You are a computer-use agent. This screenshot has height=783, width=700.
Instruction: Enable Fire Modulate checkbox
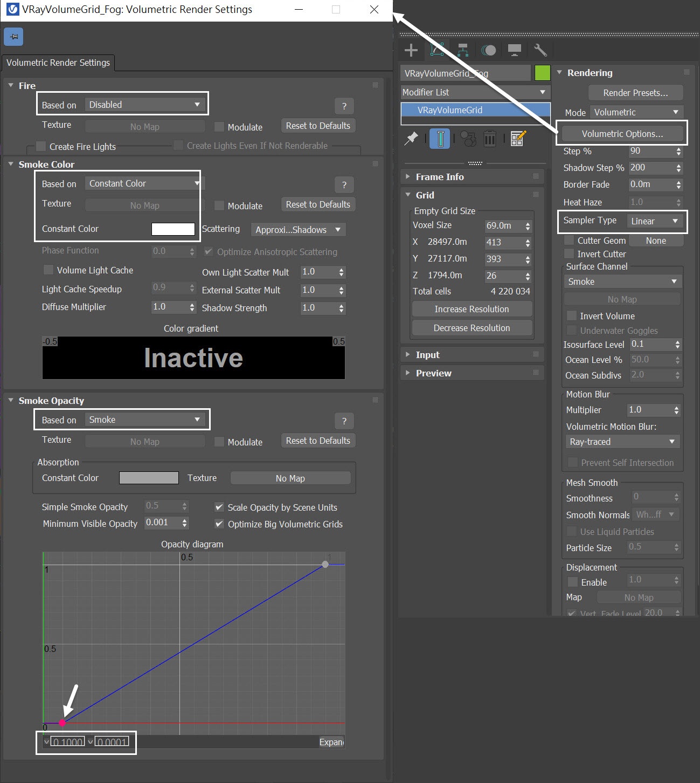219,127
